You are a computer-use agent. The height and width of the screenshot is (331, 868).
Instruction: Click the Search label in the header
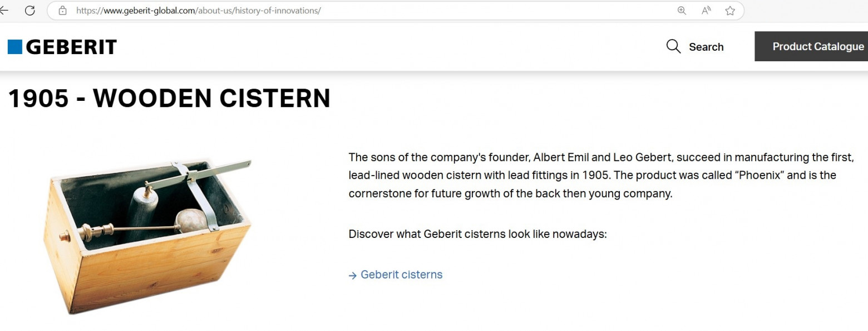click(706, 47)
